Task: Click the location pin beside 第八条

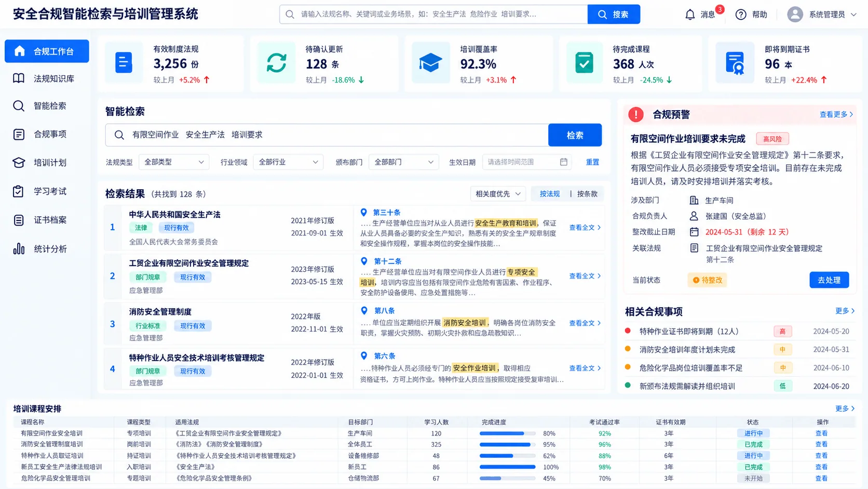Action: (x=364, y=311)
